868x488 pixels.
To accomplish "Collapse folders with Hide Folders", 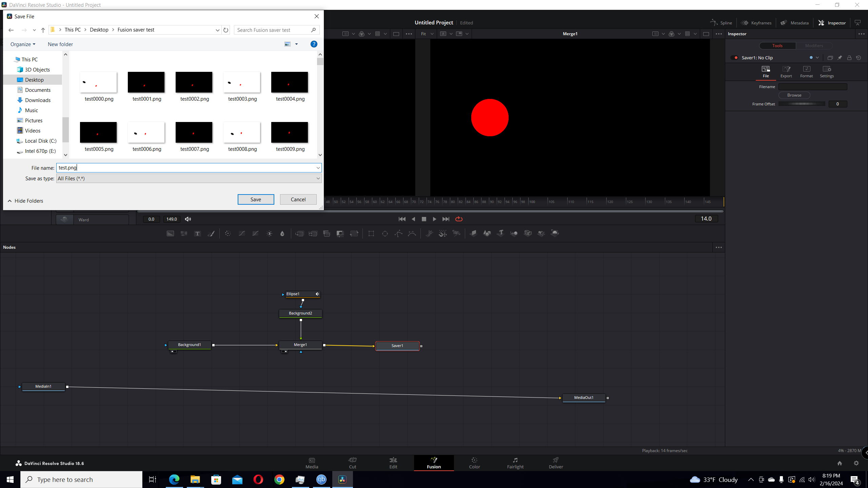I will 25,201.
